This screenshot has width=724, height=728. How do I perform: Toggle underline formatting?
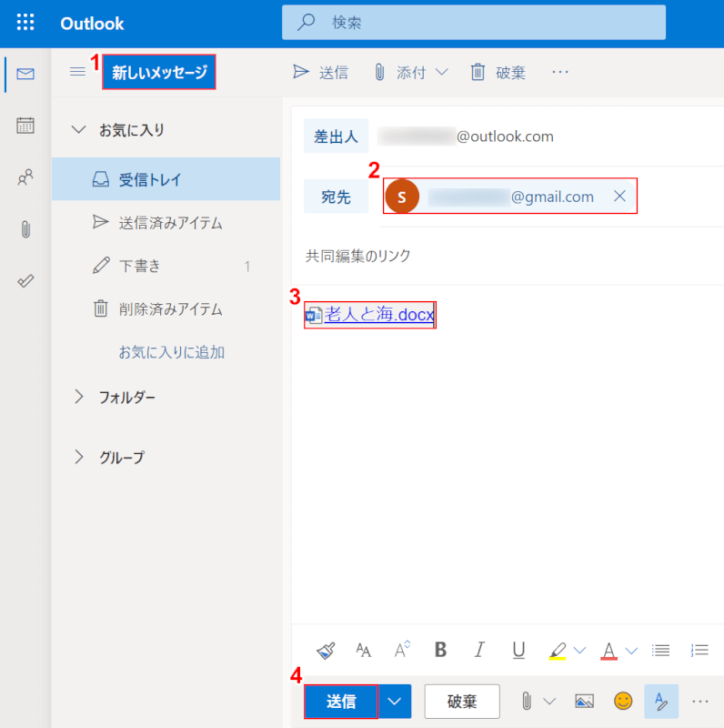pos(518,650)
